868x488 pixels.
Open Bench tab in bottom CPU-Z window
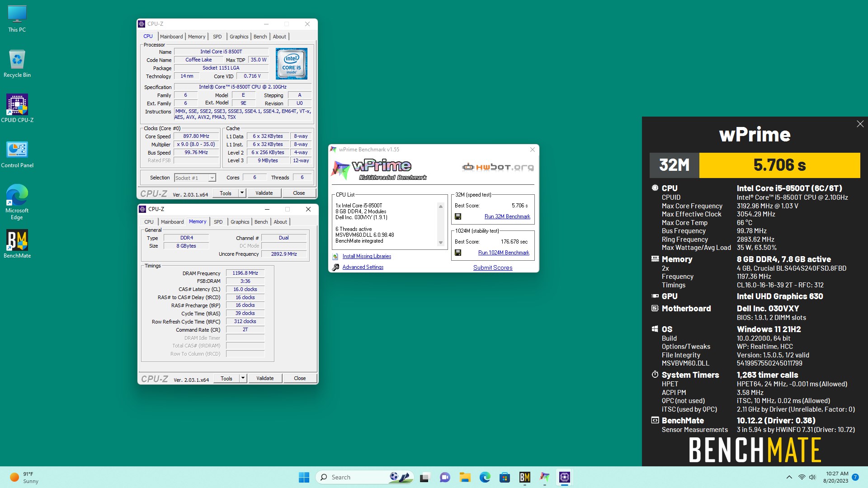point(261,222)
